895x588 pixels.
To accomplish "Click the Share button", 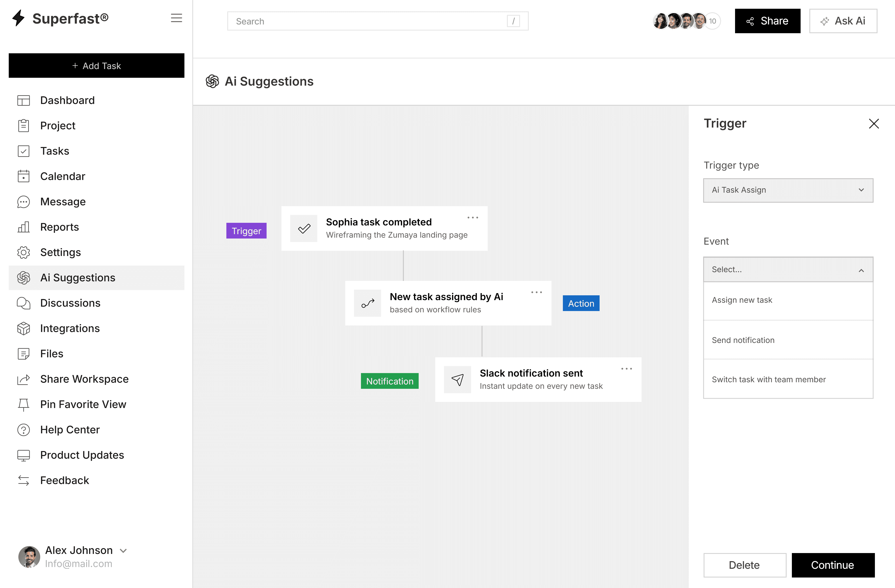I will tap(767, 21).
